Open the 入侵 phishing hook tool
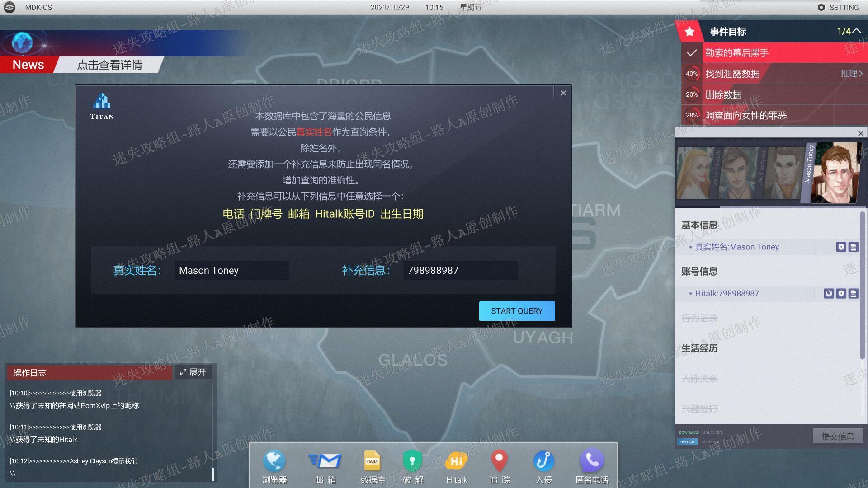This screenshot has width=868, height=488. pyautogui.click(x=544, y=467)
